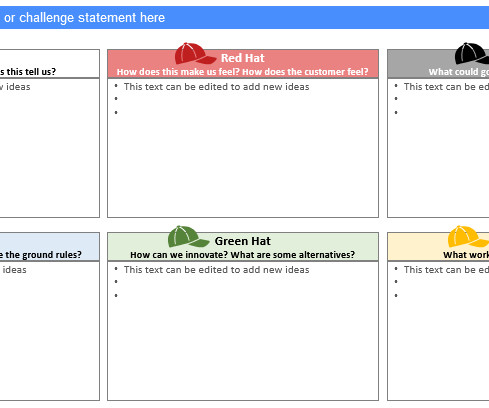This screenshot has width=489, height=408.
Task: Edit first bullet text in Red Hat box
Action: pos(216,87)
